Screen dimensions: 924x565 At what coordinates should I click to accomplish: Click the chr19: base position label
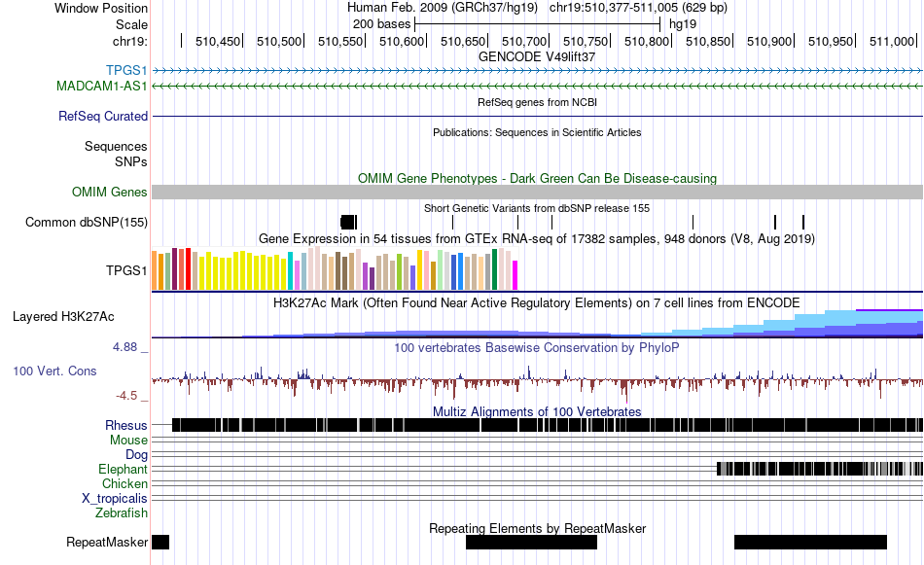[x=129, y=41]
